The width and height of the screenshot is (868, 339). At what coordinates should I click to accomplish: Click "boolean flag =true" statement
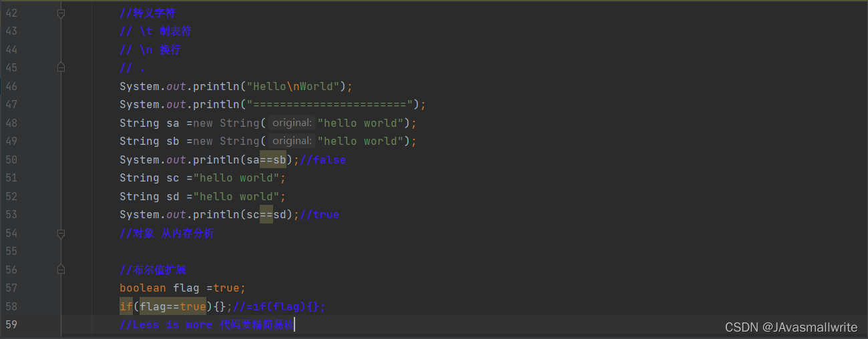pos(183,288)
